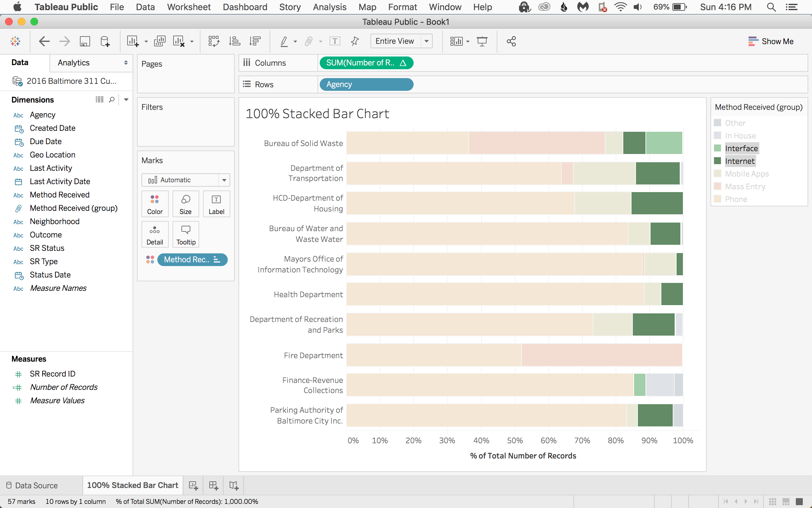812x508 pixels.
Task: Open the Highlight dropdown arrow
Action: tap(295, 42)
